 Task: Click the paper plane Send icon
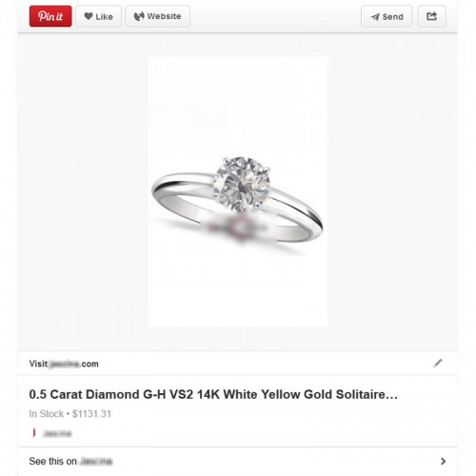375,17
